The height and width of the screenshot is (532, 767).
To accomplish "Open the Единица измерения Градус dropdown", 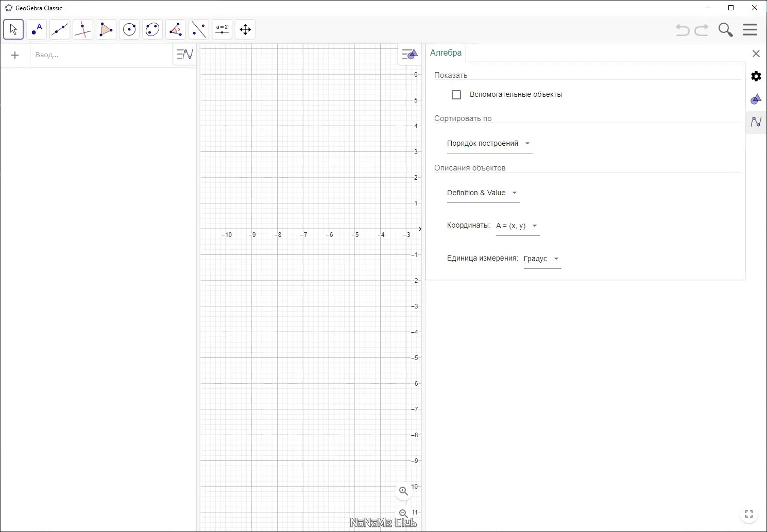I will pos(542,259).
